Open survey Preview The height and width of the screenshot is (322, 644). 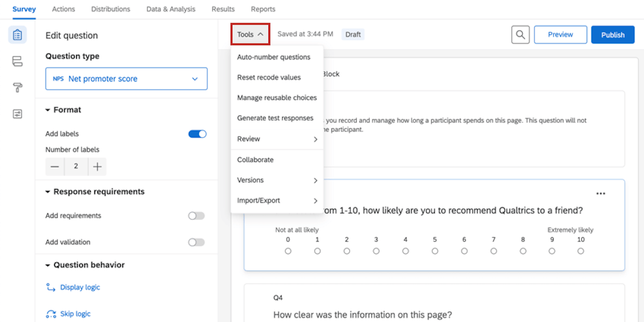[560, 34]
